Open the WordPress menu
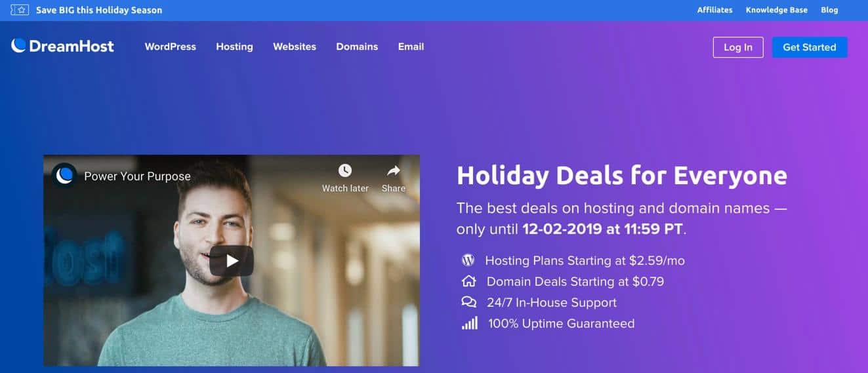 tap(171, 47)
